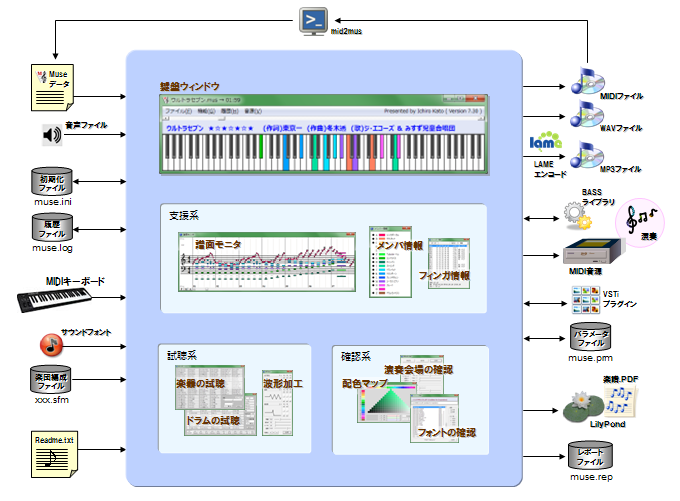The width and height of the screenshot is (680, 501).
Task: Click the muse.ini database icon
Action: click(51, 184)
